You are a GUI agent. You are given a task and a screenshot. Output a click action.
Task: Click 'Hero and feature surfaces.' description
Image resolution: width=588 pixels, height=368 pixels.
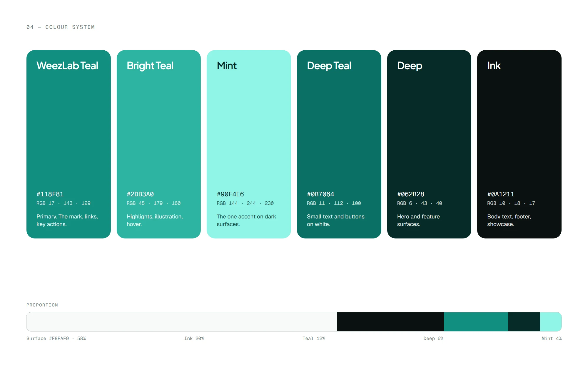click(418, 220)
